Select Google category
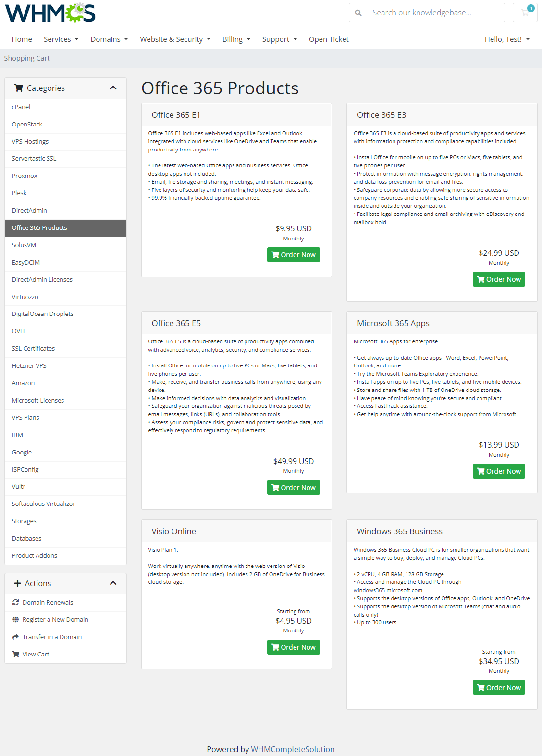 (66, 453)
